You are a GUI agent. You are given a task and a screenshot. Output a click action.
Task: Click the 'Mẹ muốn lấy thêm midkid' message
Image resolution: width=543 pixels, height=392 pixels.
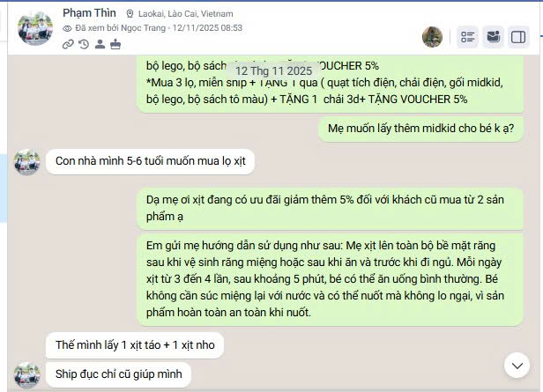tap(420, 129)
